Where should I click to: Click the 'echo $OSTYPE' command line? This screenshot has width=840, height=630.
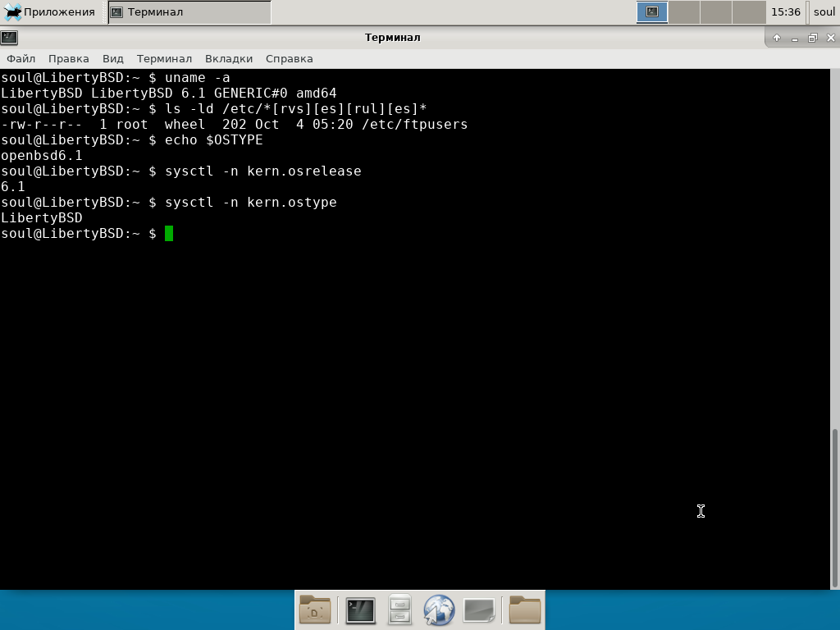point(214,139)
